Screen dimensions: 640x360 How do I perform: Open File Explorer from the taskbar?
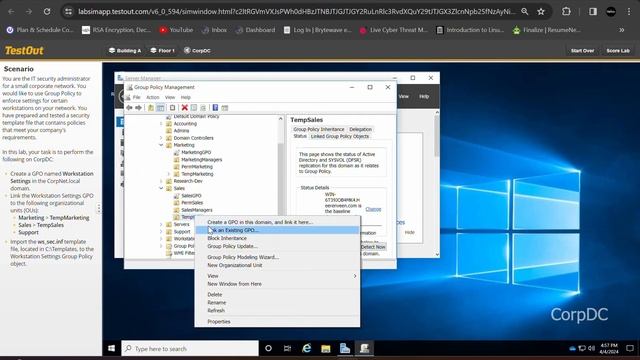pyautogui.click(x=326, y=349)
